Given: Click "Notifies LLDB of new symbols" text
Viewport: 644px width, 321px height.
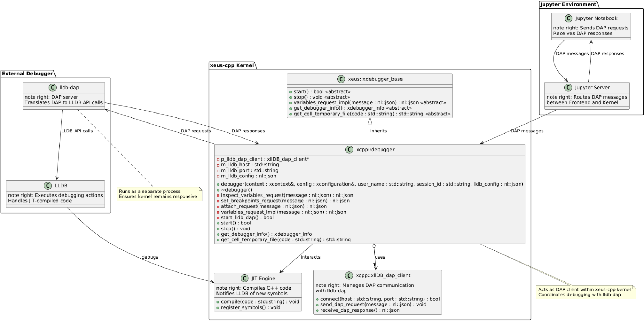Looking at the screenshot, I should point(252,294).
